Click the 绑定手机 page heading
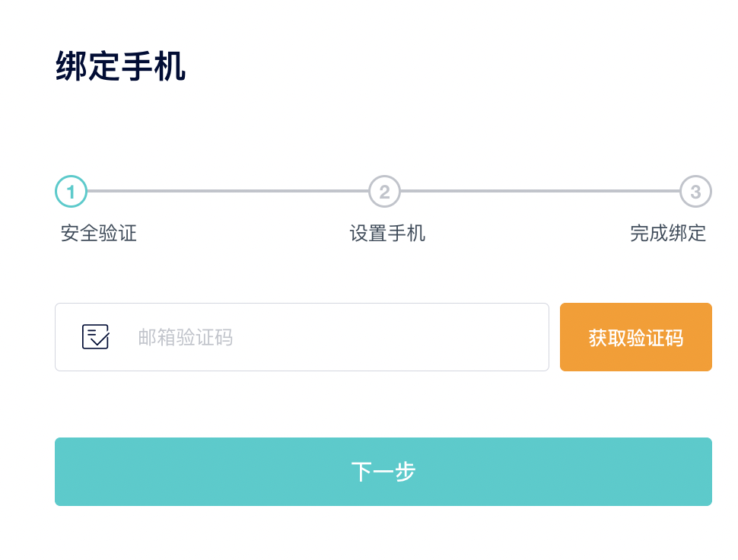The height and width of the screenshot is (560, 738). pos(120,66)
